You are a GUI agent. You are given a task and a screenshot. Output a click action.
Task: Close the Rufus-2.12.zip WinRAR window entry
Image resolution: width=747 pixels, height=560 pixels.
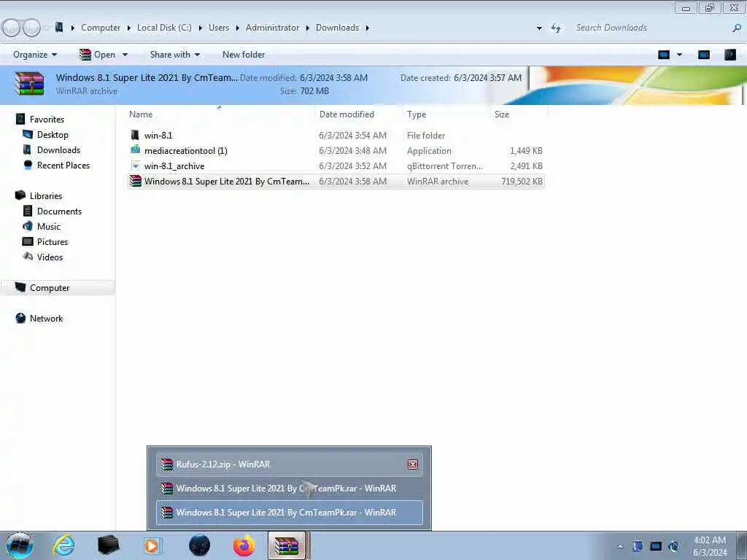(413, 464)
